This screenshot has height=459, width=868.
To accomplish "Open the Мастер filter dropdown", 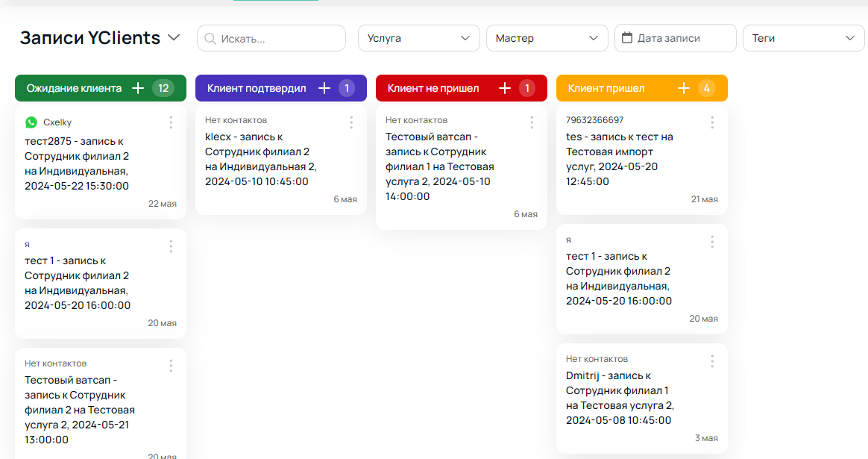I will point(547,38).
